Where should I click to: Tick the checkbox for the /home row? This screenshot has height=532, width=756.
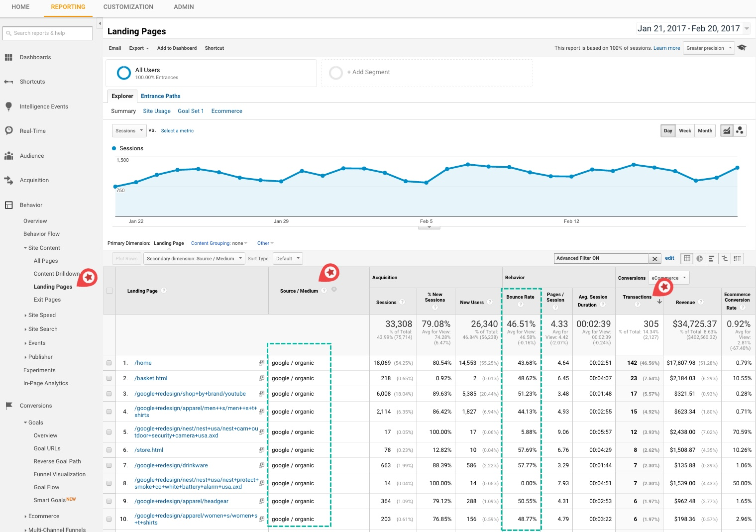(109, 363)
